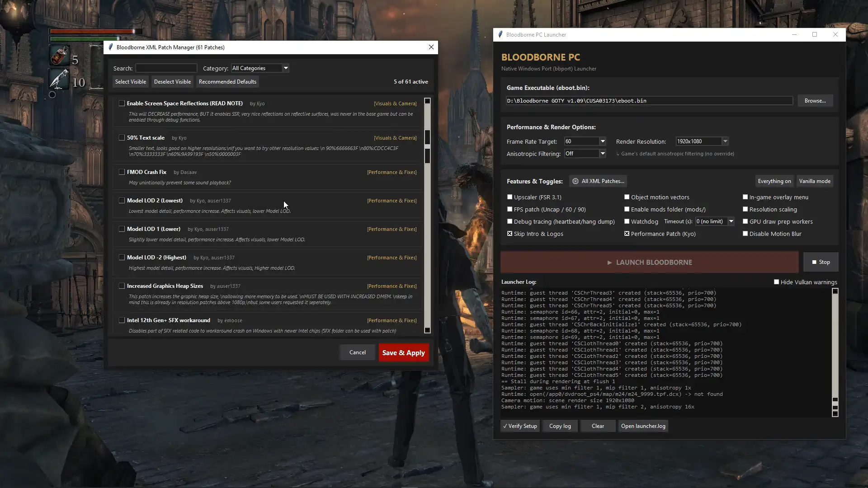The height and width of the screenshot is (488, 868).
Task: Close the Bloodborne PC Launcher window
Action: point(835,34)
